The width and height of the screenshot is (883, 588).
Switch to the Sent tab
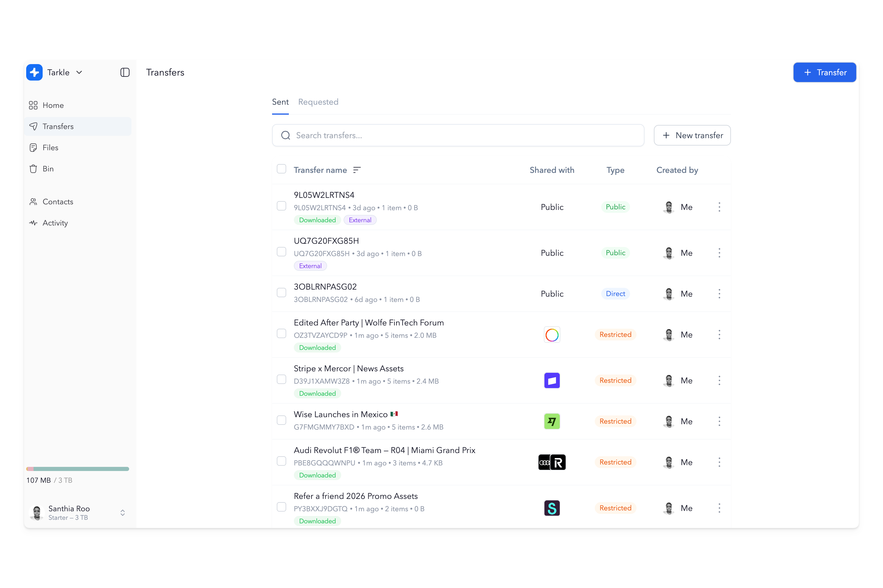pyautogui.click(x=280, y=102)
